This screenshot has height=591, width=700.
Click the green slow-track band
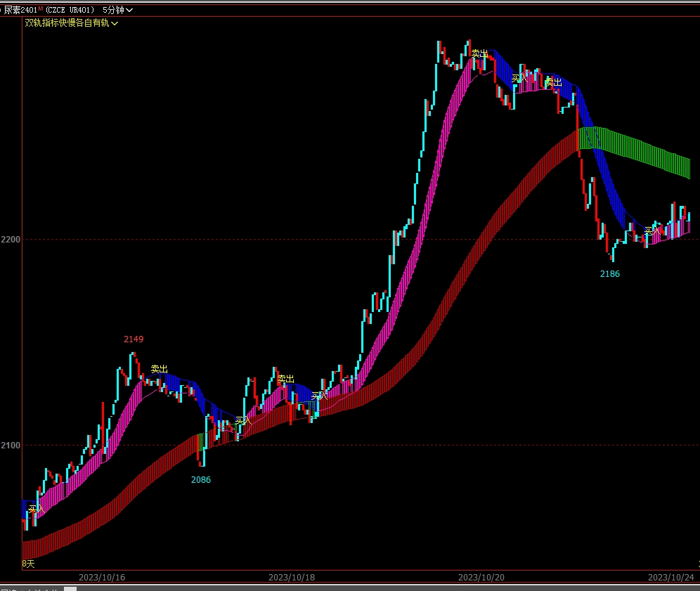[x=633, y=149]
